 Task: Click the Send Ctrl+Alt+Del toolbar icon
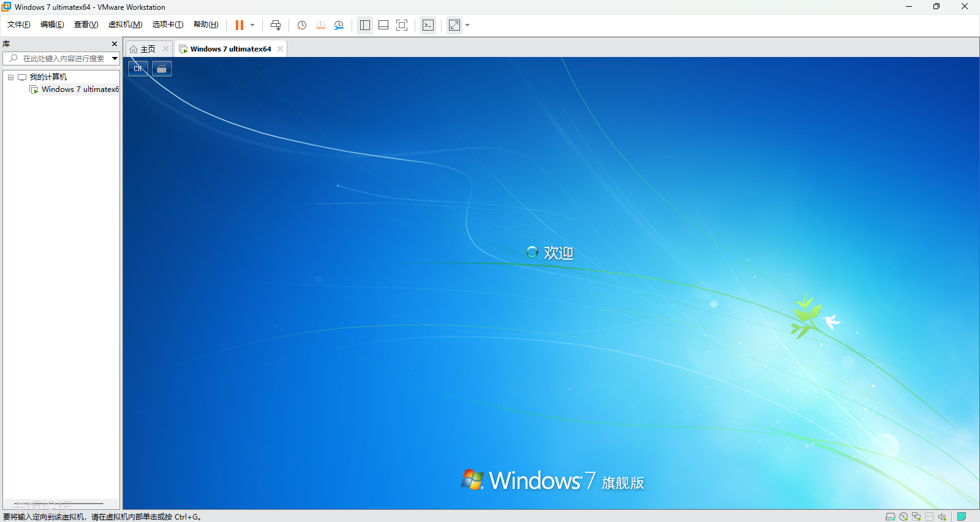(276, 25)
